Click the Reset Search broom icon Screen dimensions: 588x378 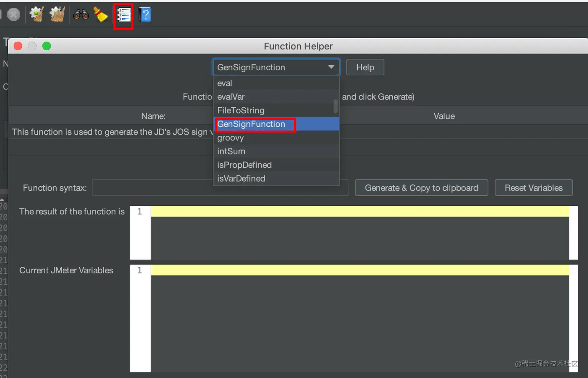(101, 15)
